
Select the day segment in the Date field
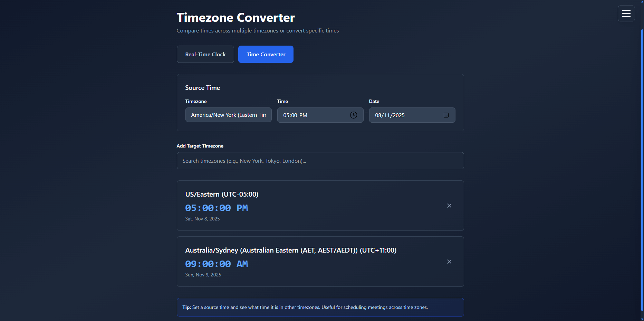pyautogui.click(x=387, y=115)
